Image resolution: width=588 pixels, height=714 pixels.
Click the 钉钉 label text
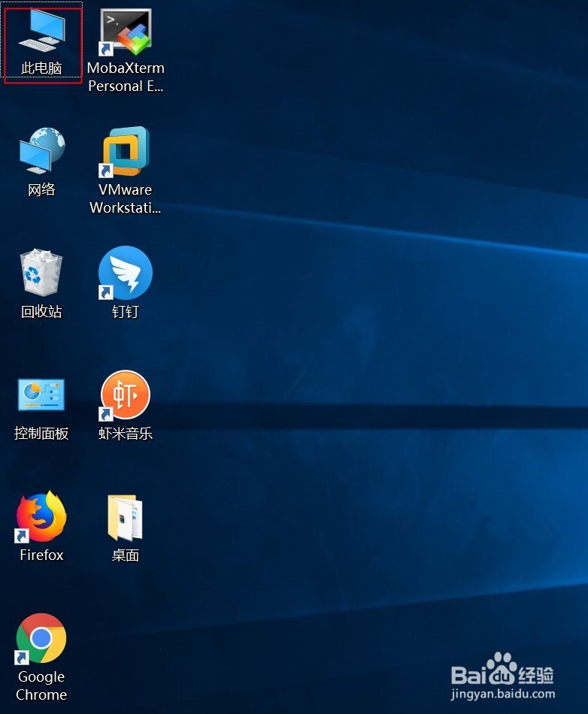pyautogui.click(x=126, y=311)
